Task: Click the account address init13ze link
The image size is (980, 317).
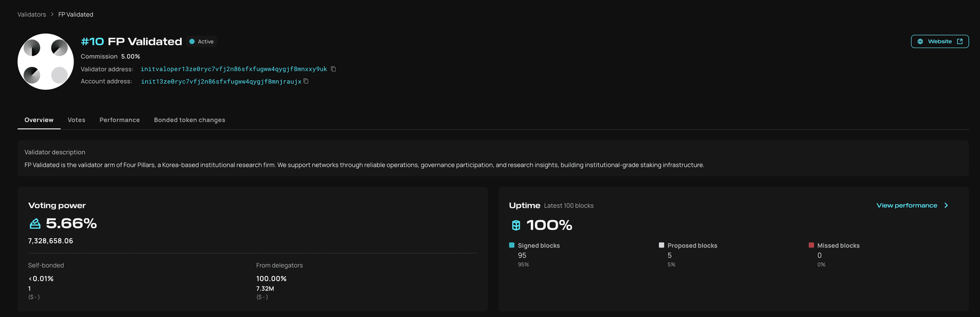Action: pyautogui.click(x=221, y=82)
